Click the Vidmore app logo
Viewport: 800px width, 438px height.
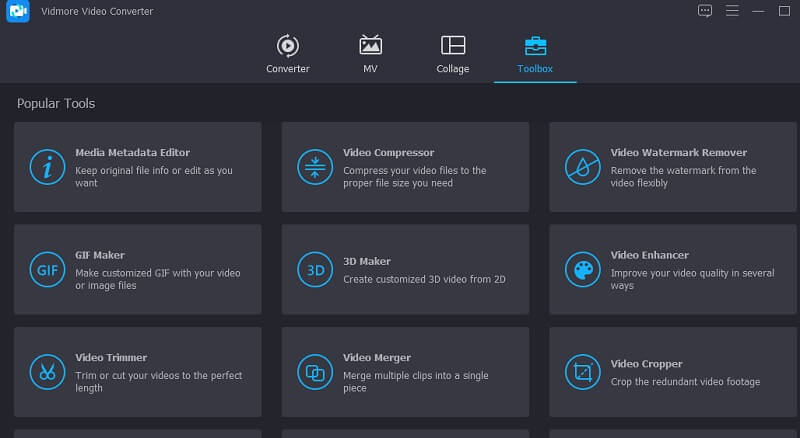(x=18, y=12)
